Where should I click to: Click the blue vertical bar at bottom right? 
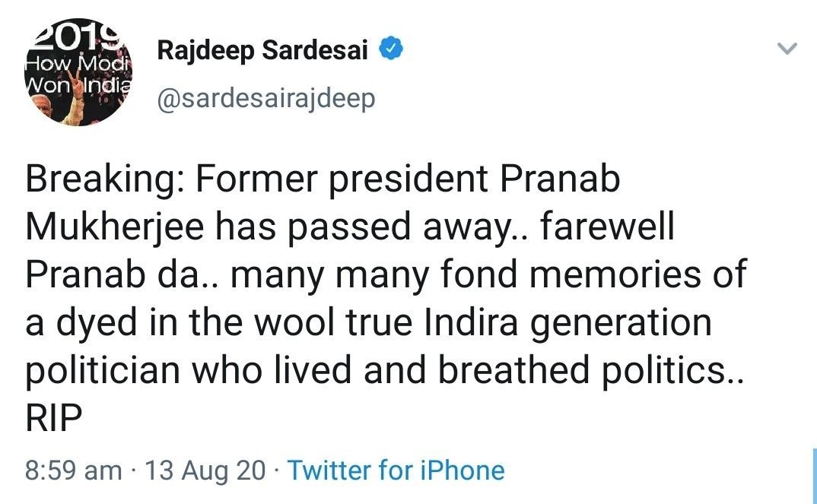point(814,475)
